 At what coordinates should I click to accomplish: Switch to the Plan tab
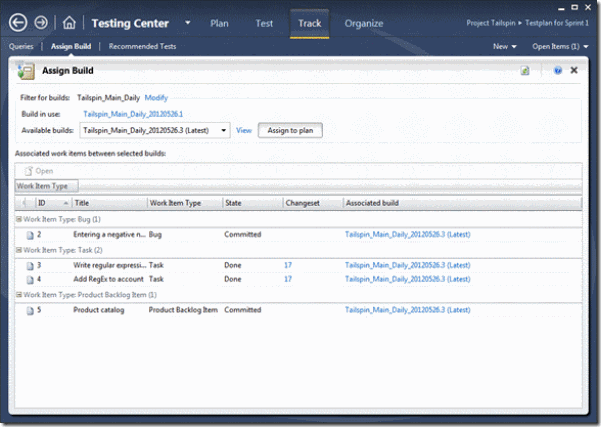point(221,23)
